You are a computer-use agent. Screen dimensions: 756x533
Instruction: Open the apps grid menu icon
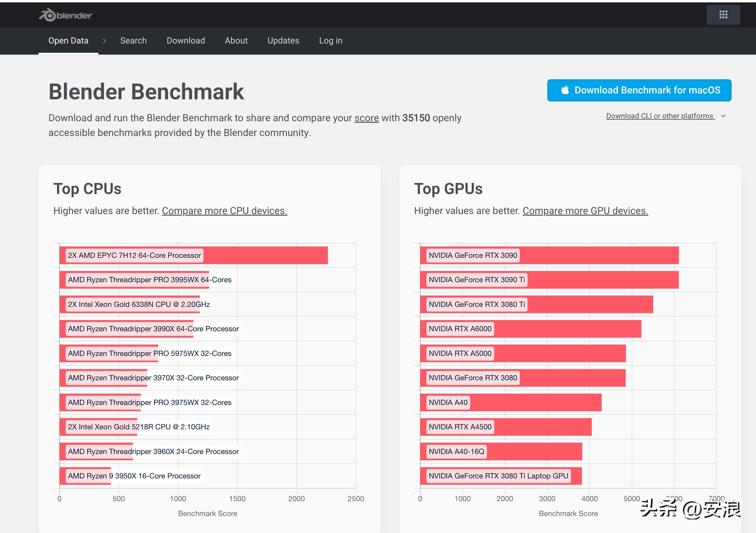click(x=723, y=14)
